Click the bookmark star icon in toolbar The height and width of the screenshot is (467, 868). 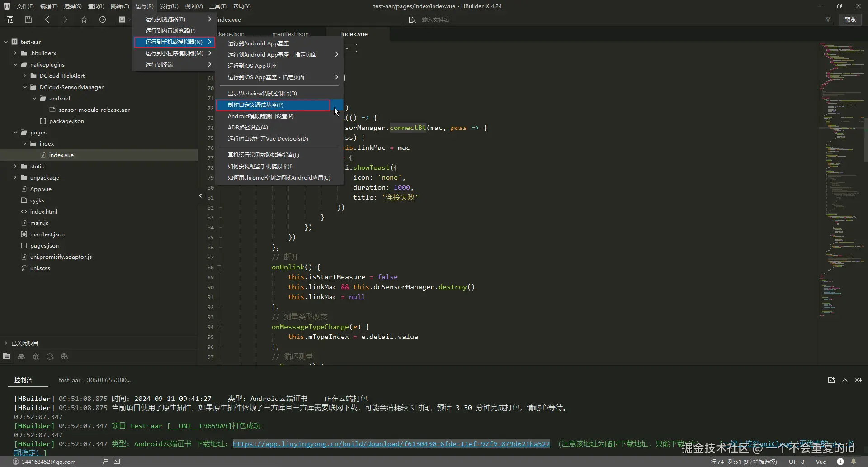[x=84, y=19]
